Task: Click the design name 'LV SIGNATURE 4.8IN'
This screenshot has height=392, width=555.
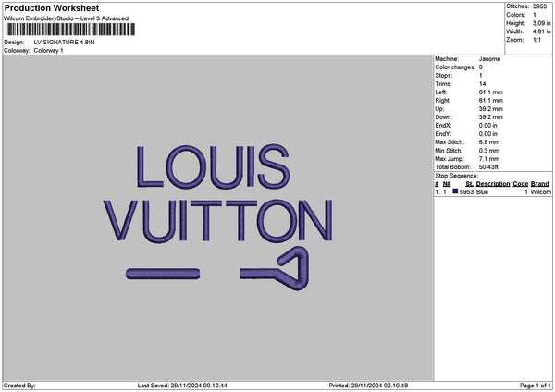Action: coord(64,43)
